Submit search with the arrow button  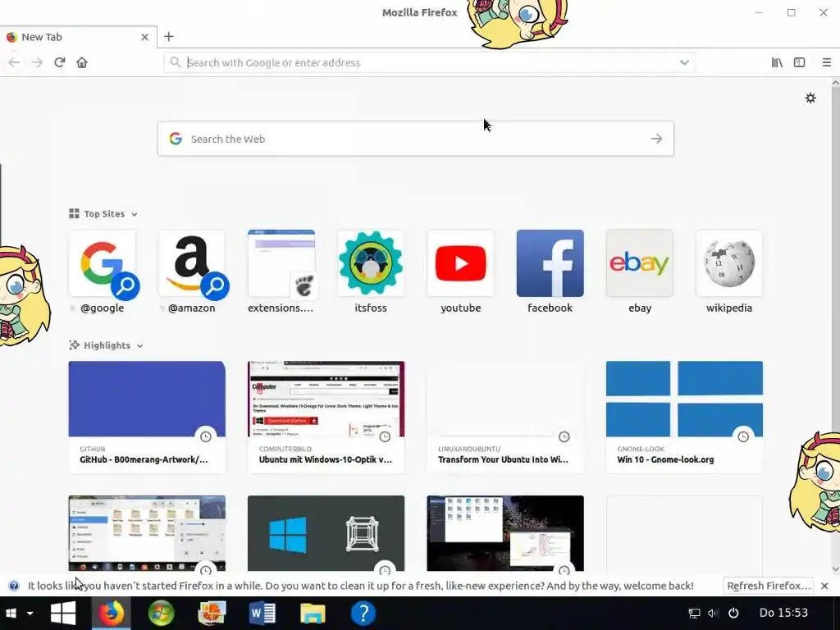[656, 139]
